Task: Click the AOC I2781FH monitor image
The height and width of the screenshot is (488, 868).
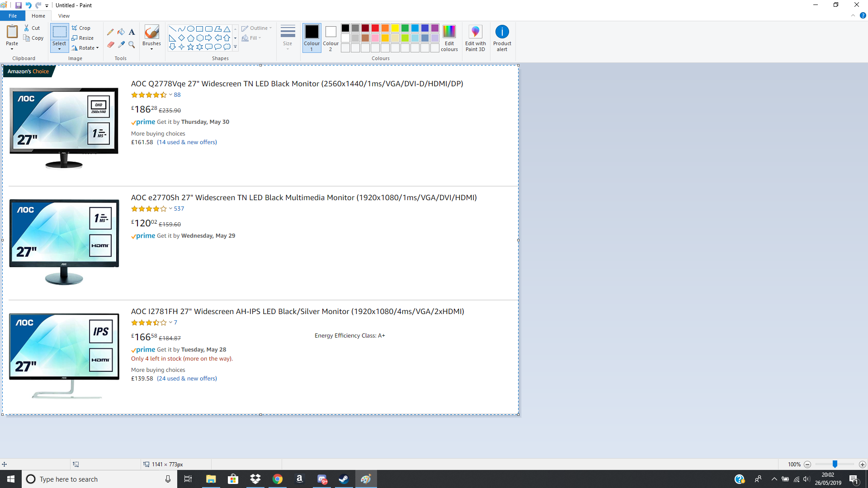Action: (x=64, y=356)
